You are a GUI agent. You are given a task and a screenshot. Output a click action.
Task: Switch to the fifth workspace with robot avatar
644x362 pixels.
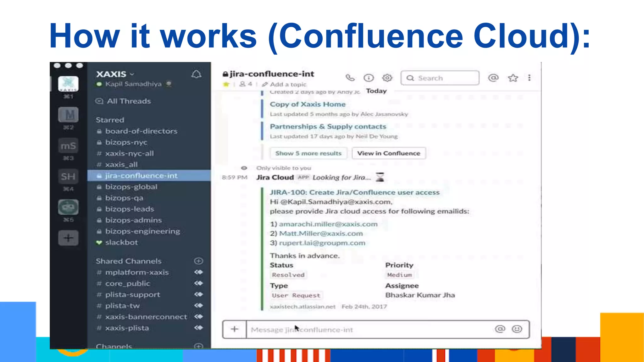click(68, 207)
